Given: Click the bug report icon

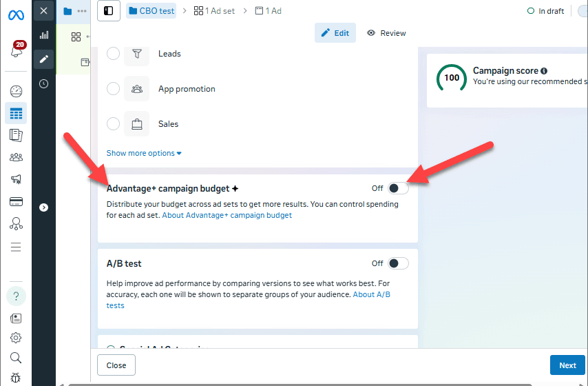Looking at the screenshot, I should pos(16,377).
